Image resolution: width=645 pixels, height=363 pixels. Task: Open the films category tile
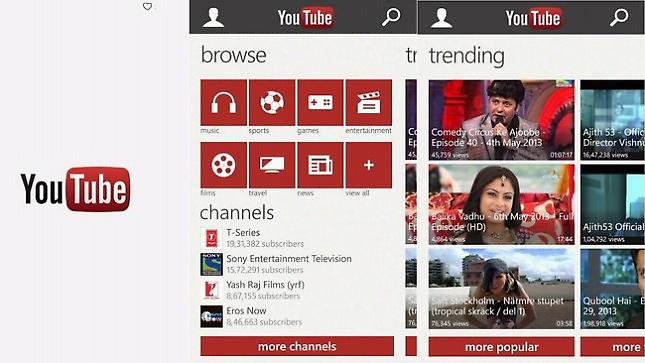224,165
